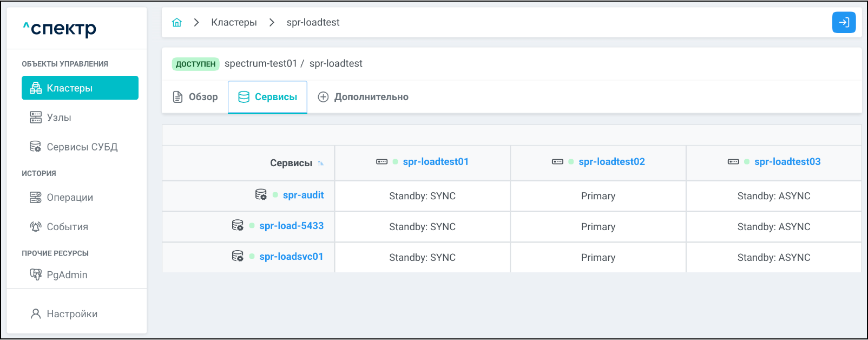The width and height of the screenshot is (868, 340).
Task: Switch to the Дополнительно tab
Action: 363,97
